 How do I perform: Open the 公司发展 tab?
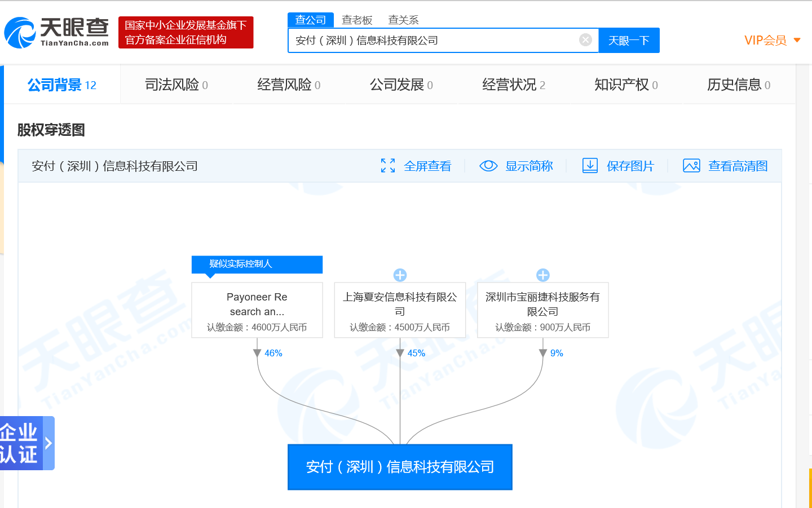[x=401, y=85]
